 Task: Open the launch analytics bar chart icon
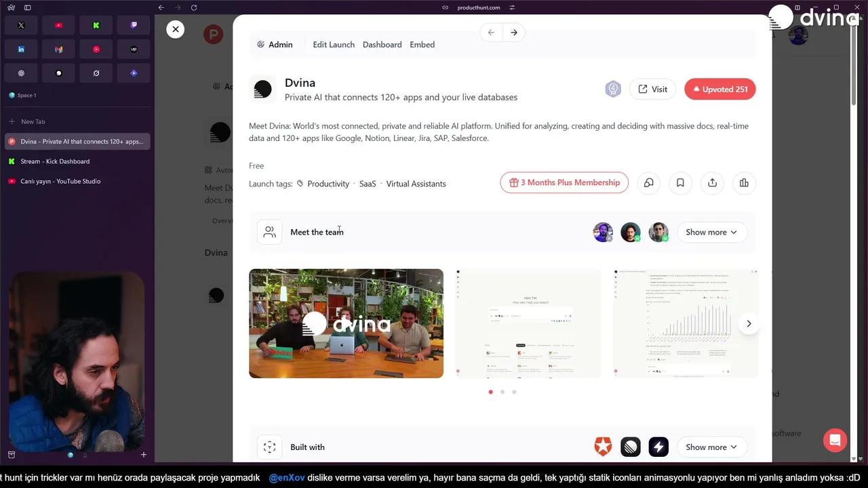[x=744, y=183]
